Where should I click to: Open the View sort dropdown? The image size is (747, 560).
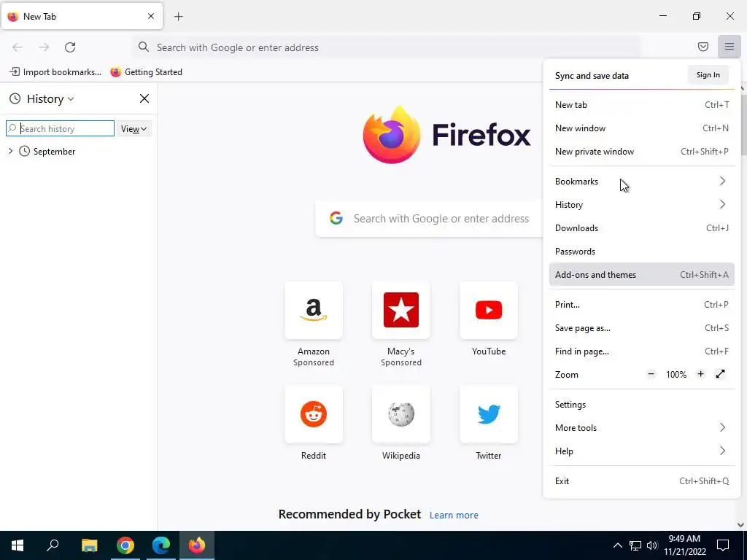[x=134, y=128]
